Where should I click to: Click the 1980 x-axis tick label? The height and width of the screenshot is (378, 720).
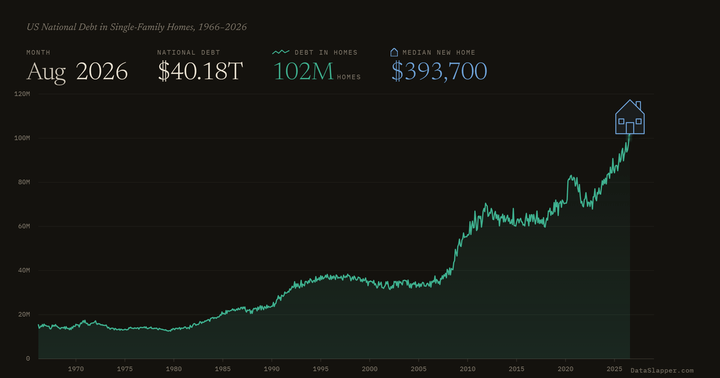[174, 369]
